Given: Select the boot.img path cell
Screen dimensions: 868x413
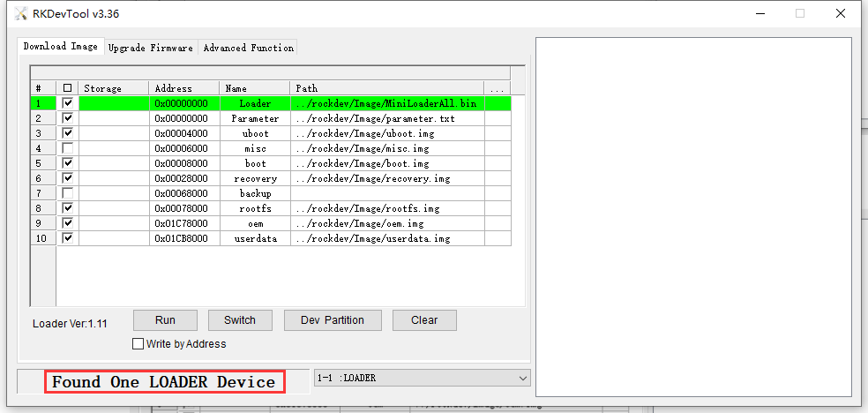Looking at the screenshot, I should coord(387,163).
